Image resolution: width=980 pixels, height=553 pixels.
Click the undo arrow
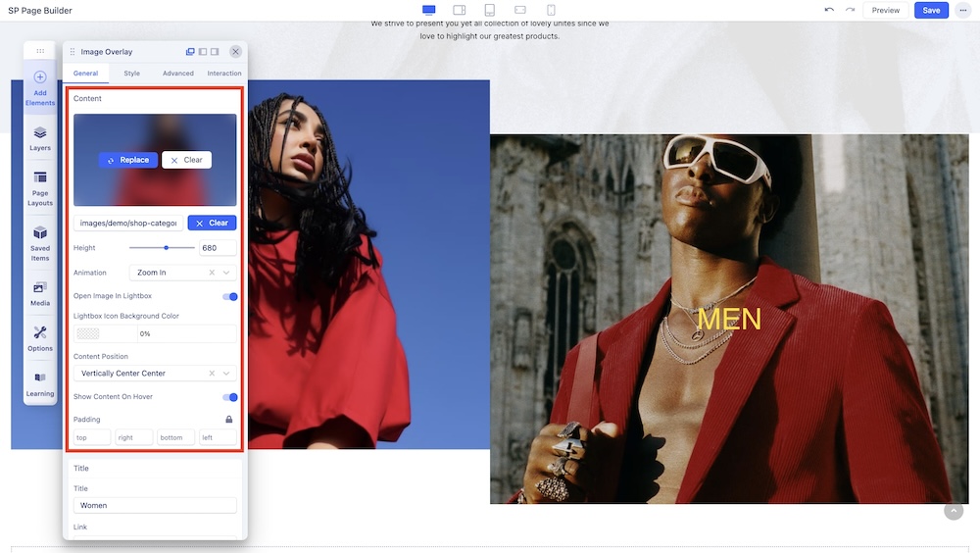829,10
